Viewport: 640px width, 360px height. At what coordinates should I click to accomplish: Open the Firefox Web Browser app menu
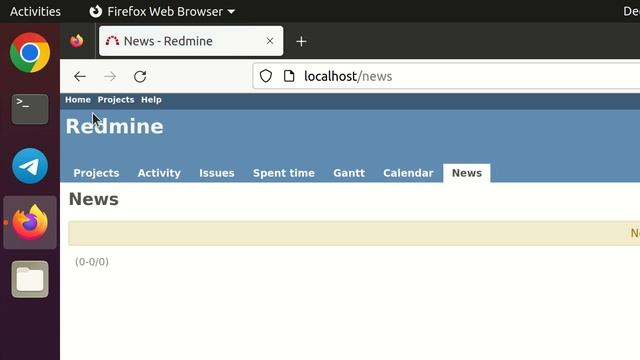[162, 11]
